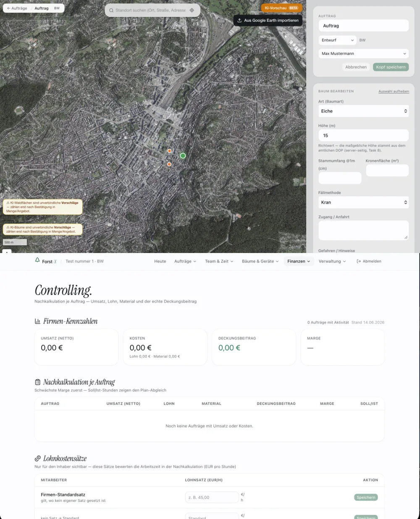Expand the Finanzen menu

(299, 261)
